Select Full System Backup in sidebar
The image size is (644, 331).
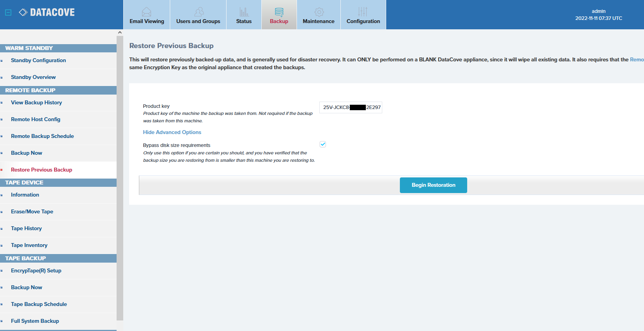(x=35, y=321)
